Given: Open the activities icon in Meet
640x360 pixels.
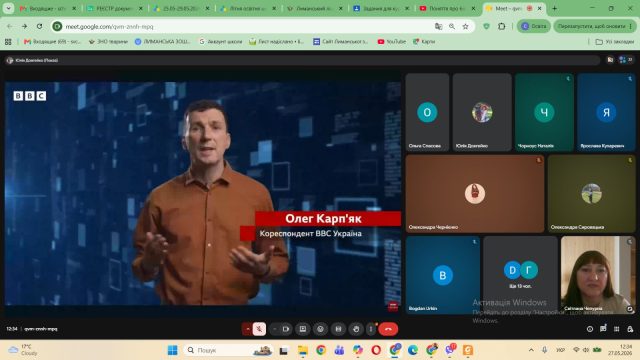Looking at the screenshot, I should 617,329.
